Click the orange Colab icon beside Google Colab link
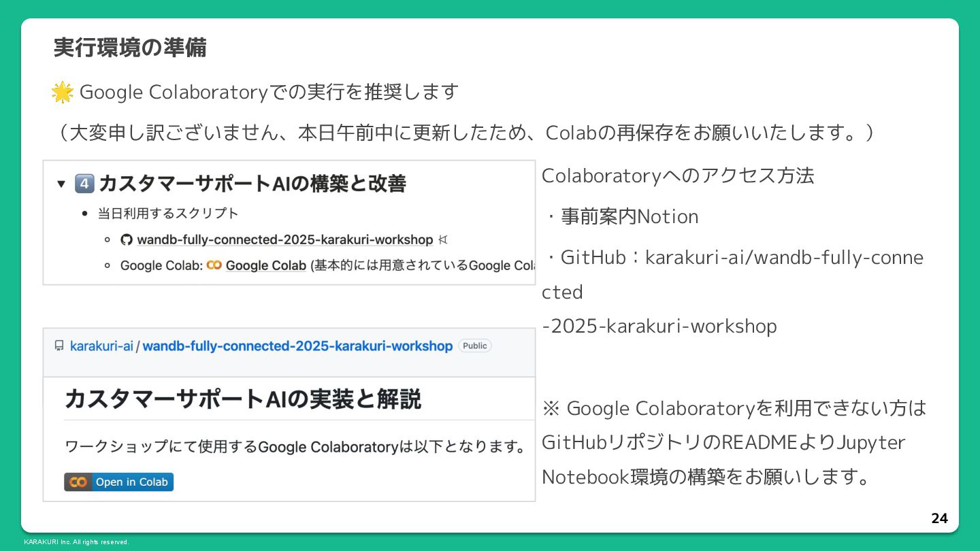 point(214,265)
